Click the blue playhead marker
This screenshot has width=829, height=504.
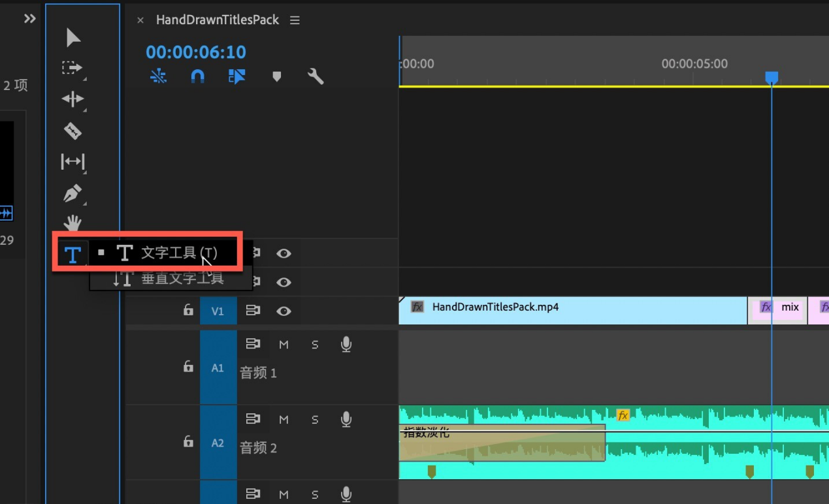[772, 78]
